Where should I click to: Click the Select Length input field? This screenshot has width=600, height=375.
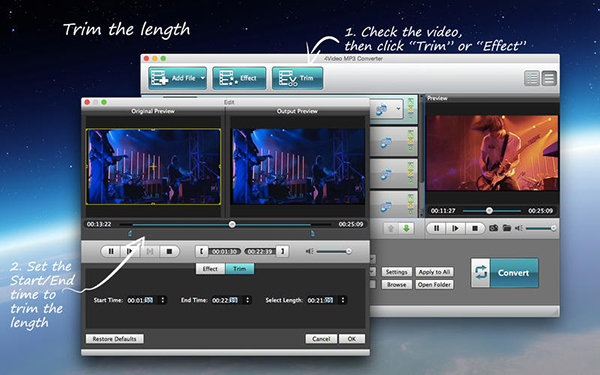tap(322, 300)
